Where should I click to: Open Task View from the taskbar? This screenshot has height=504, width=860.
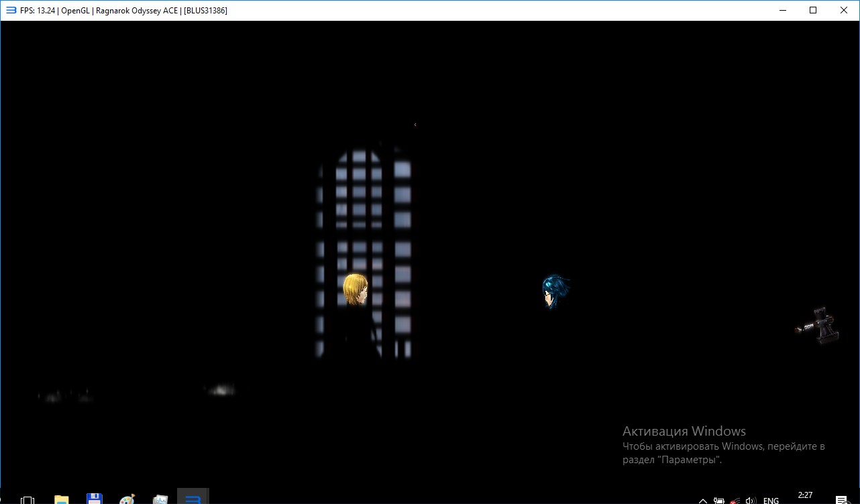tap(28, 499)
